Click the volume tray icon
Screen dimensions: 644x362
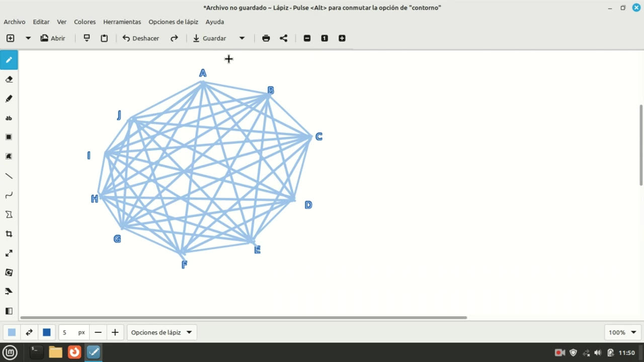[x=598, y=352]
